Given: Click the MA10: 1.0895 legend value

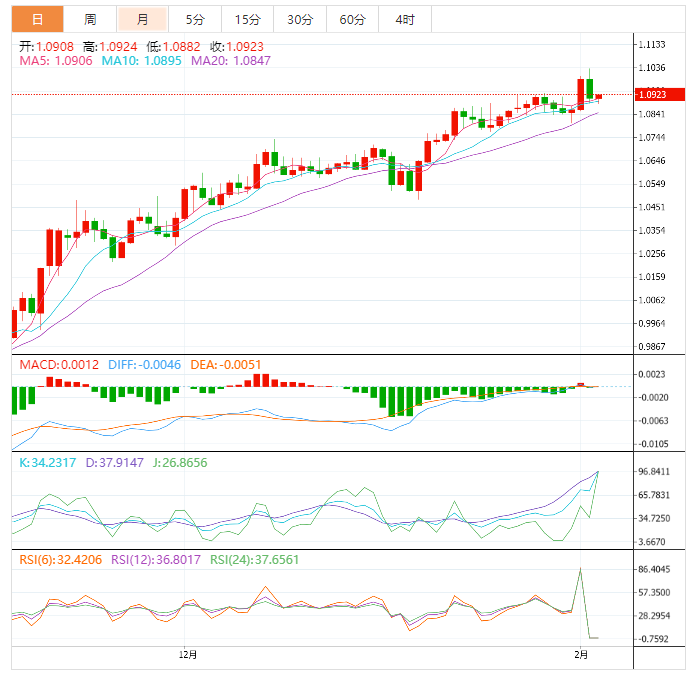Looking at the screenshot, I should (x=141, y=60).
